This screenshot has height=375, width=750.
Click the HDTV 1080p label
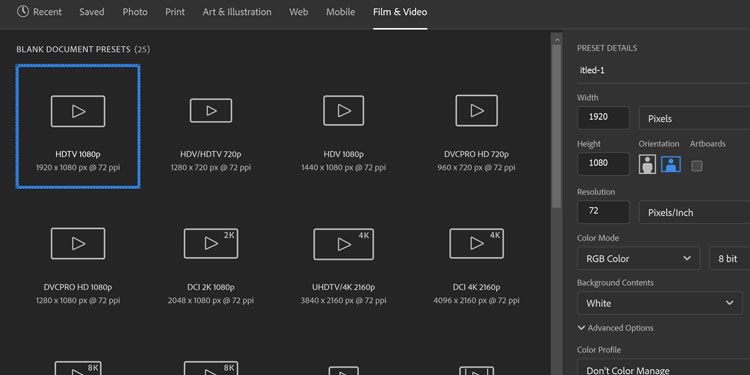tap(78, 154)
